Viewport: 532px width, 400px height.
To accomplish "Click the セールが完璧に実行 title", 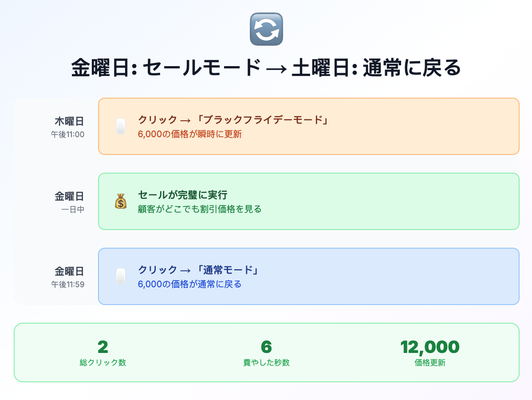I will [182, 194].
